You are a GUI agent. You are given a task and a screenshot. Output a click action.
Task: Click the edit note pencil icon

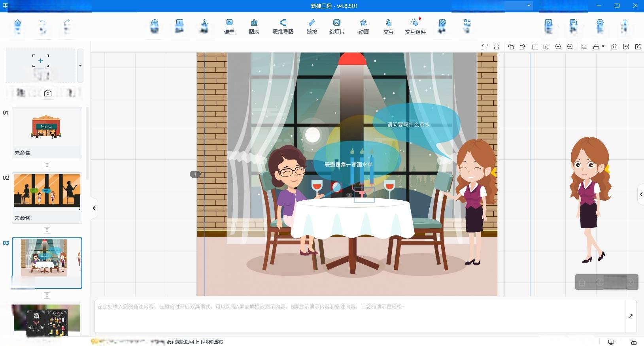638,47
